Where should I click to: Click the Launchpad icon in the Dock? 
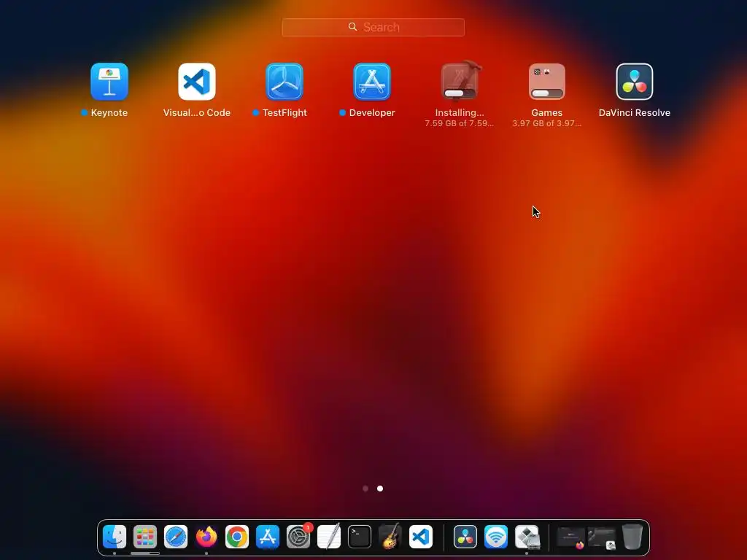click(145, 537)
